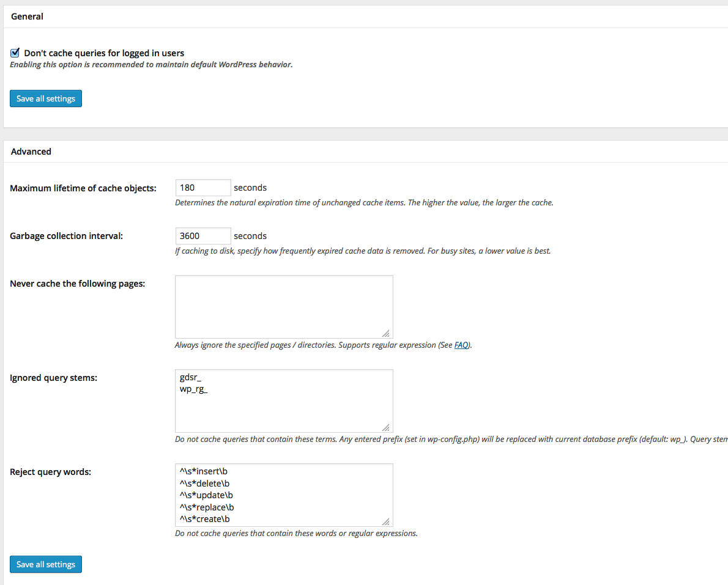This screenshot has width=728, height=585.
Task: Click the Advanced section heading
Action: click(31, 151)
